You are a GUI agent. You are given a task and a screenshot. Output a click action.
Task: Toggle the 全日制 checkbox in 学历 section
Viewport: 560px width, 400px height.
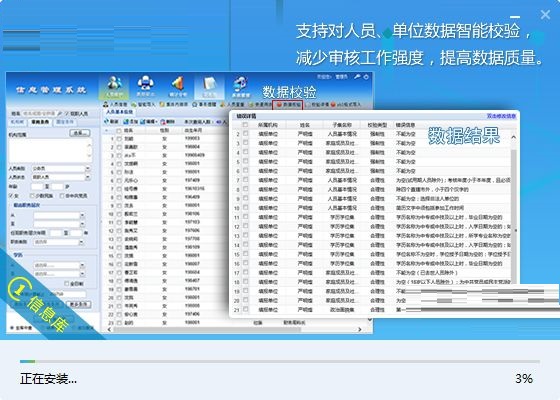tap(67, 284)
